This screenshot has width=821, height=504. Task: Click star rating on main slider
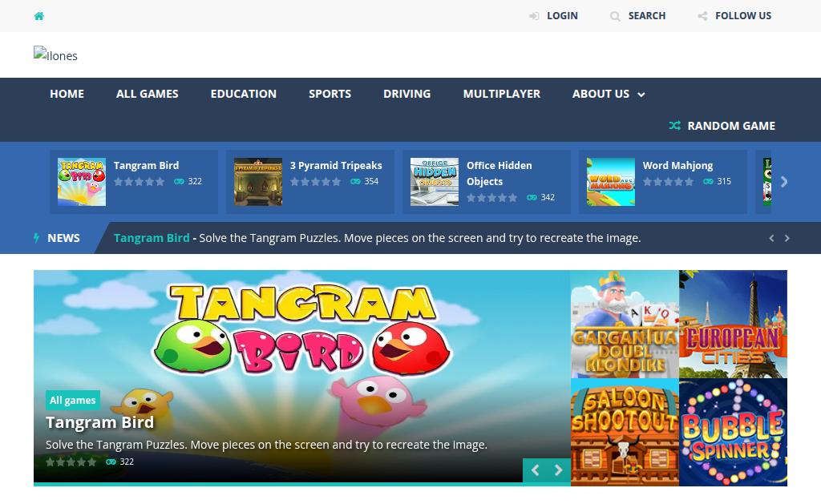tap(71, 462)
